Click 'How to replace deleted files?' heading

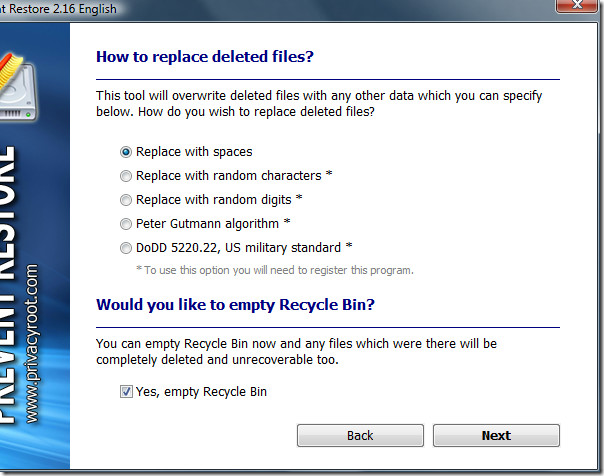[205, 57]
